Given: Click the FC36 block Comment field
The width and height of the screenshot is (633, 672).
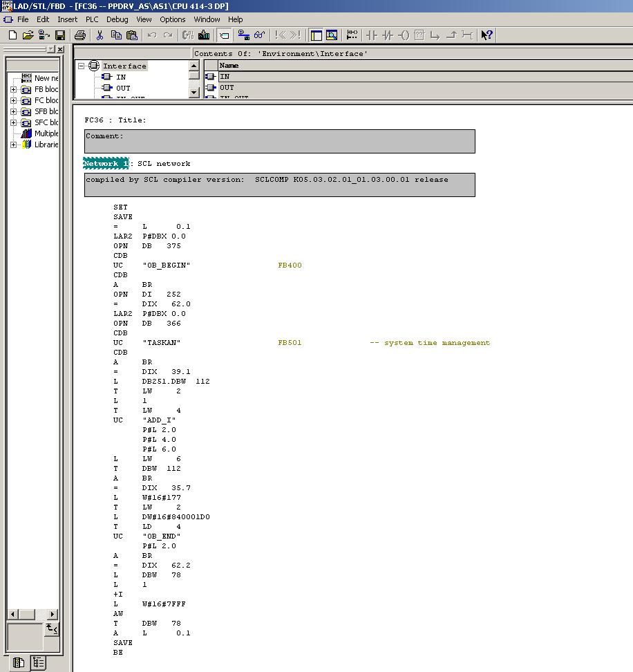Looking at the screenshot, I should coord(280,142).
